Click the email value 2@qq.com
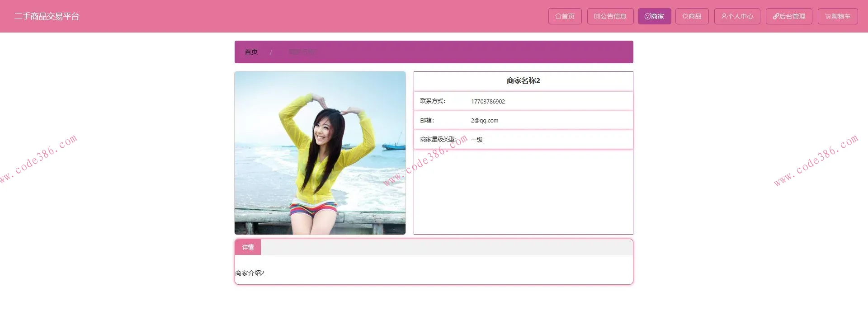 tap(485, 121)
